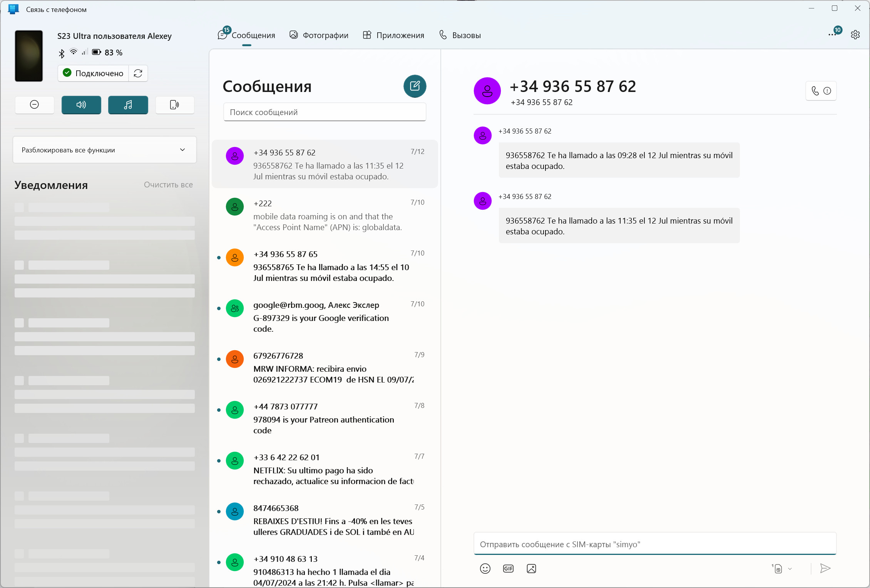870x588 pixels.
Task: Click the compose new message icon
Action: coord(415,86)
